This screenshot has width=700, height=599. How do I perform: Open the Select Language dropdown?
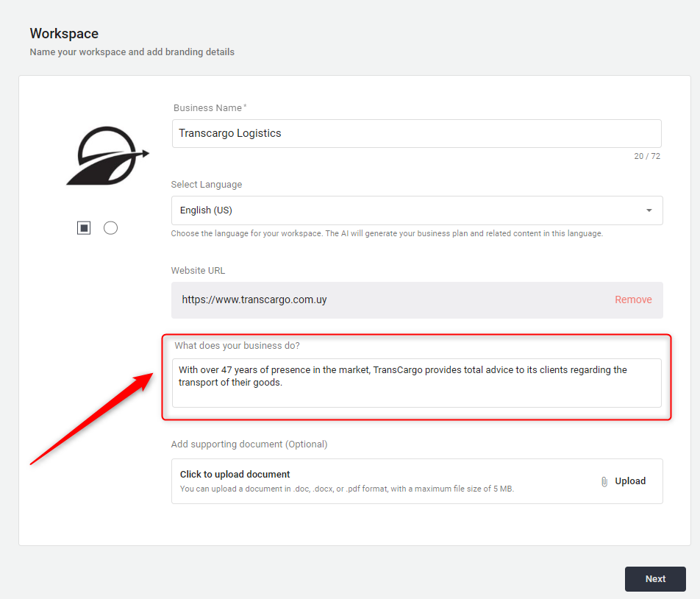click(x=417, y=210)
